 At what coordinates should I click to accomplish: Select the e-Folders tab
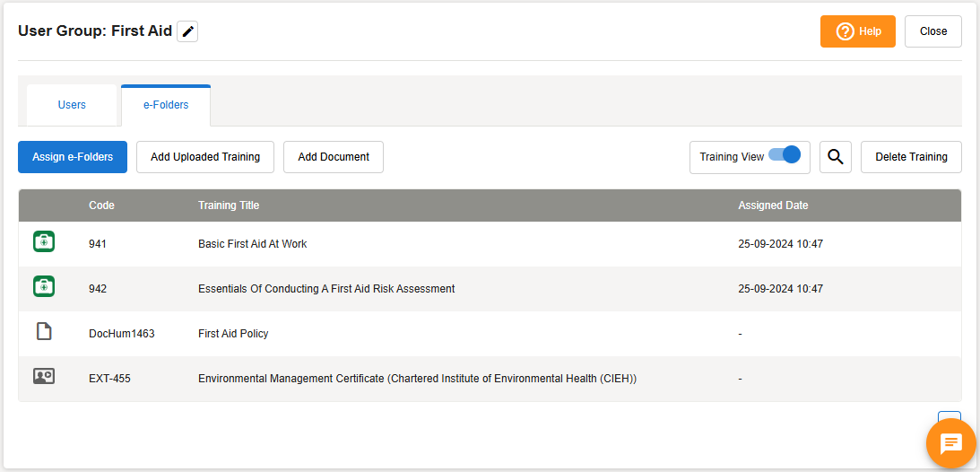(166, 105)
